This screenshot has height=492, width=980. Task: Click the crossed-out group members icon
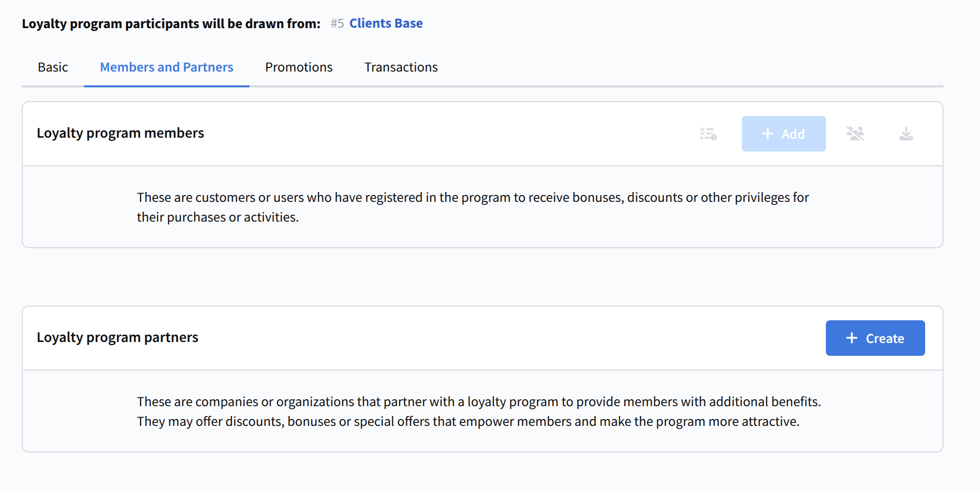click(x=855, y=134)
